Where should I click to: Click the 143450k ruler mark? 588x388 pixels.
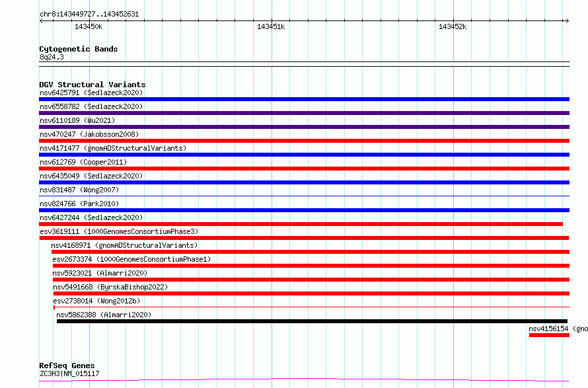[x=89, y=26]
